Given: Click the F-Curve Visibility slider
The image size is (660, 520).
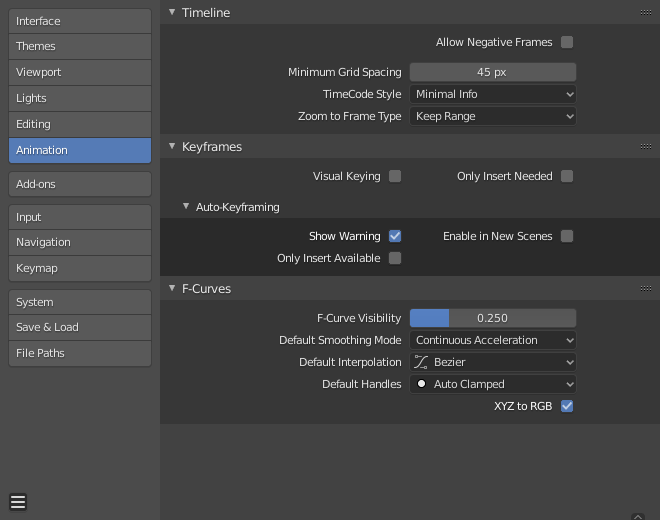Looking at the screenshot, I should (x=493, y=318).
